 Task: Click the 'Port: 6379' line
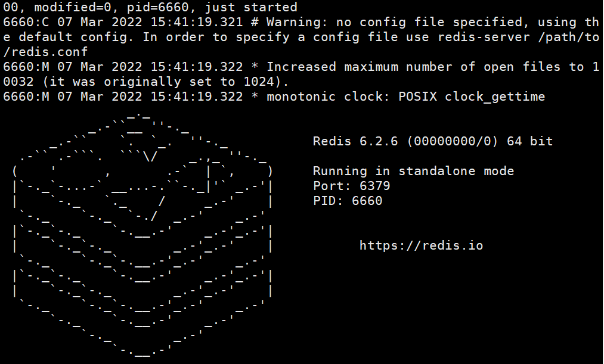point(351,186)
